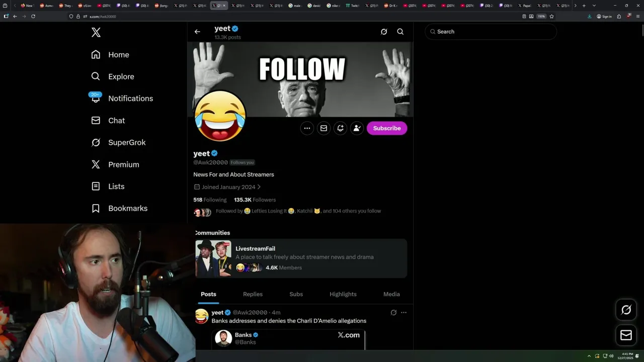The image size is (644, 362).
Task: Open Bookmarks in the sidebar
Action: pos(120,208)
